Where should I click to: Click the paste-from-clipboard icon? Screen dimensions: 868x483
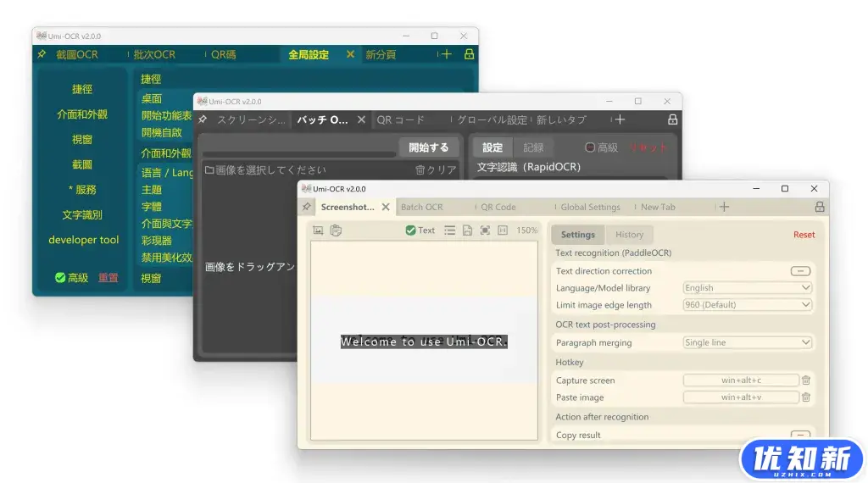tap(336, 230)
